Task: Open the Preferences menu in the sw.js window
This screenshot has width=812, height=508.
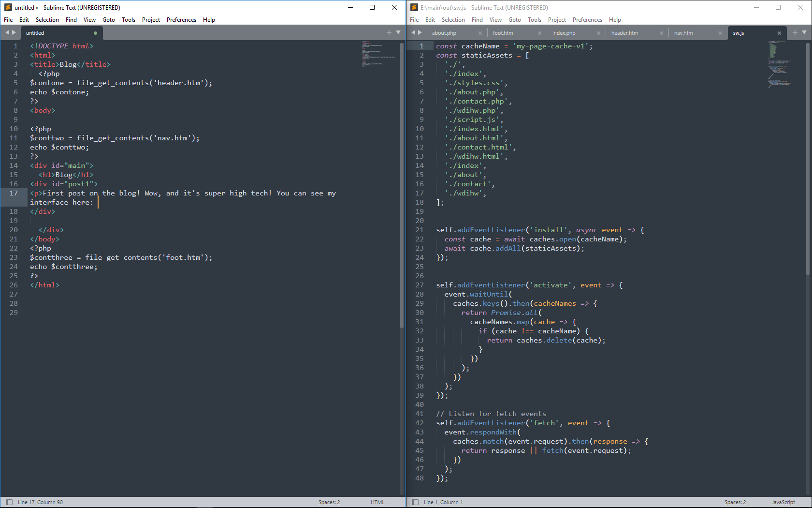Action: coord(587,20)
